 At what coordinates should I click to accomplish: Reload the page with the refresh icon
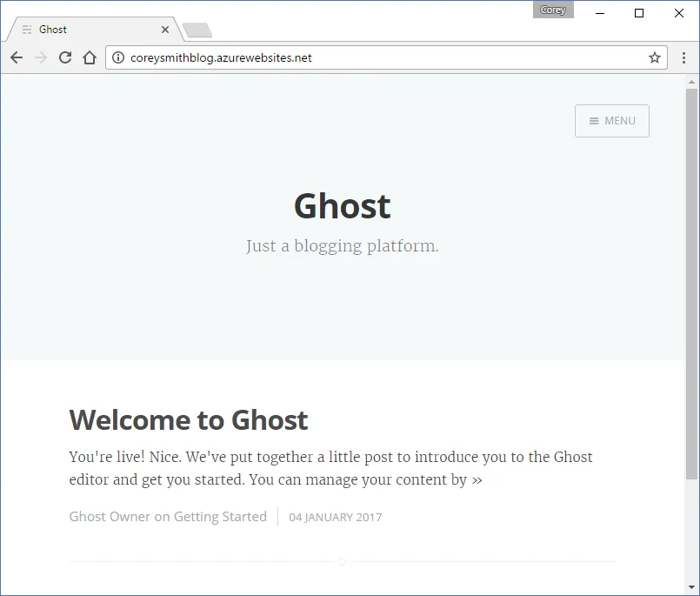click(x=65, y=57)
